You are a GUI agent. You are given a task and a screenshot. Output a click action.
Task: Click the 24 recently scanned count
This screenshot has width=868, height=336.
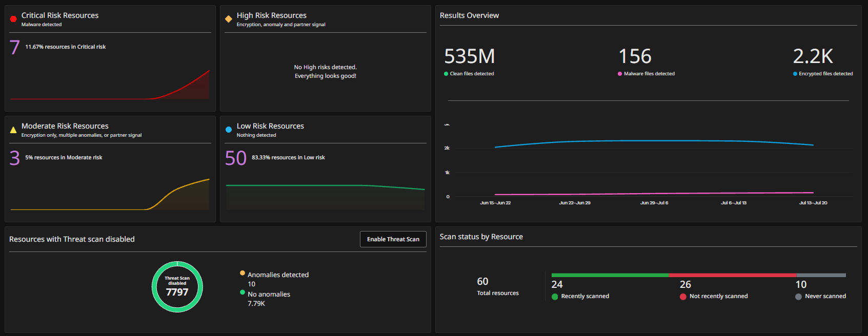pos(557,284)
